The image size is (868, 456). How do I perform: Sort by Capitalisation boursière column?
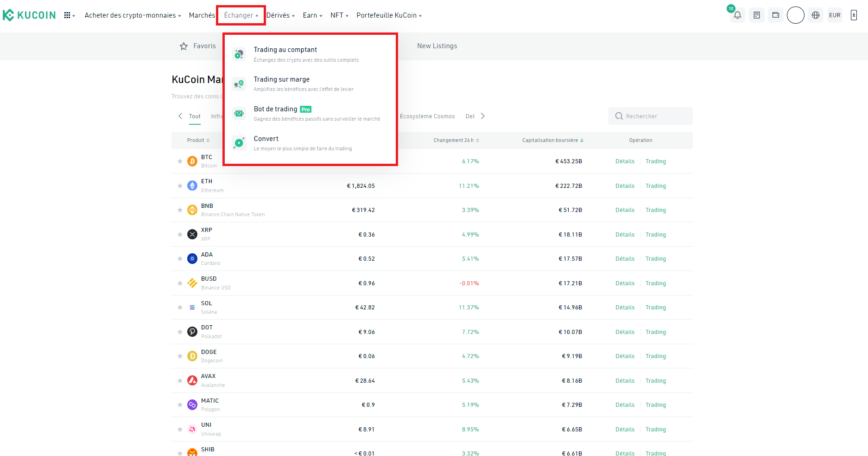click(552, 140)
